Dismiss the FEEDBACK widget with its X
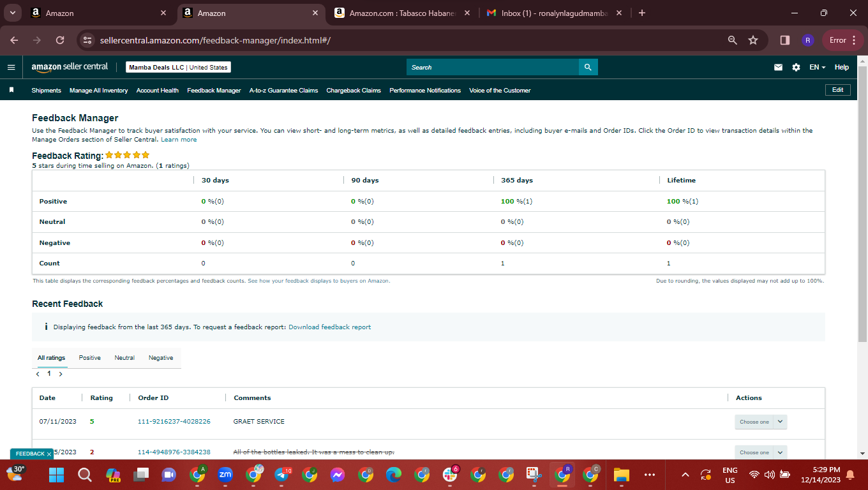The height and width of the screenshot is (490, 868). coord(49,454)
